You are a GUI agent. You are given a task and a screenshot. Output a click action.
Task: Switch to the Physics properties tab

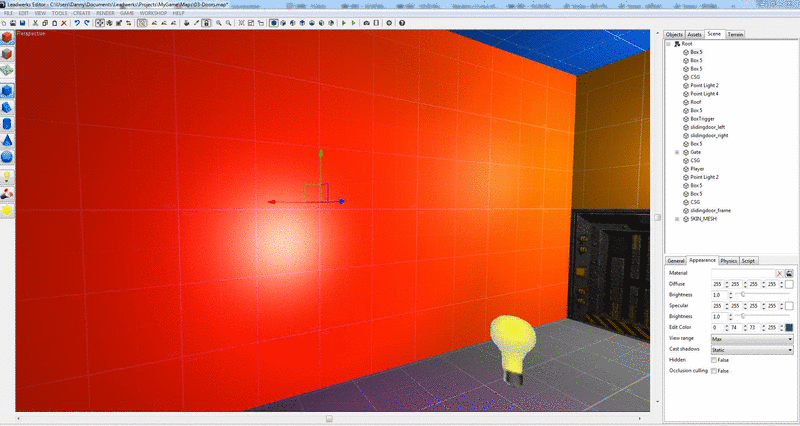click(729, 261)
